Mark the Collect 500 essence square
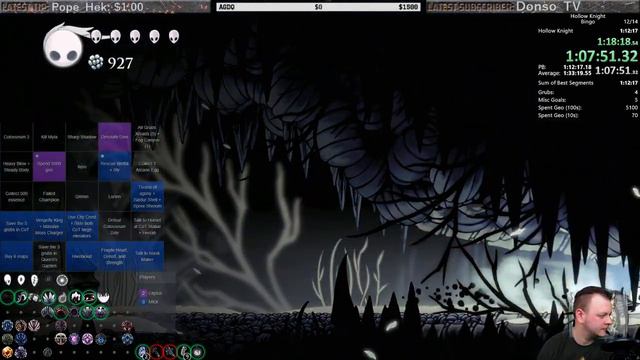 coord(16,197)
